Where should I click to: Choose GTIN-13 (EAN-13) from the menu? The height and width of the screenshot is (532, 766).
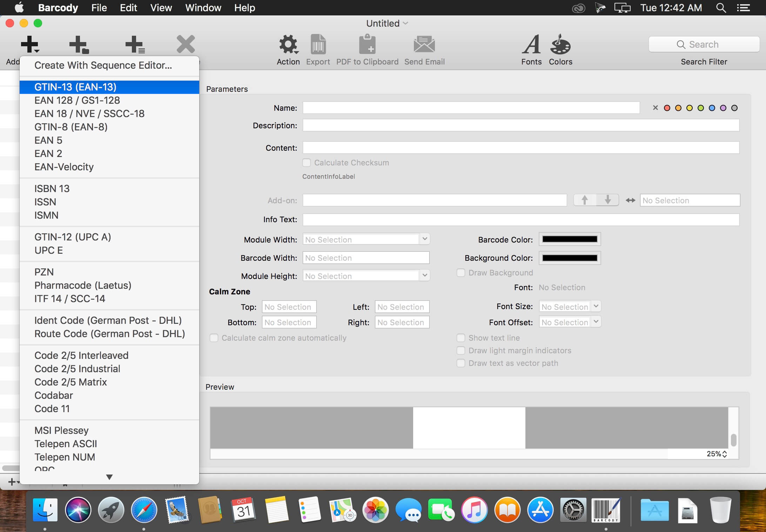[109, 87]
